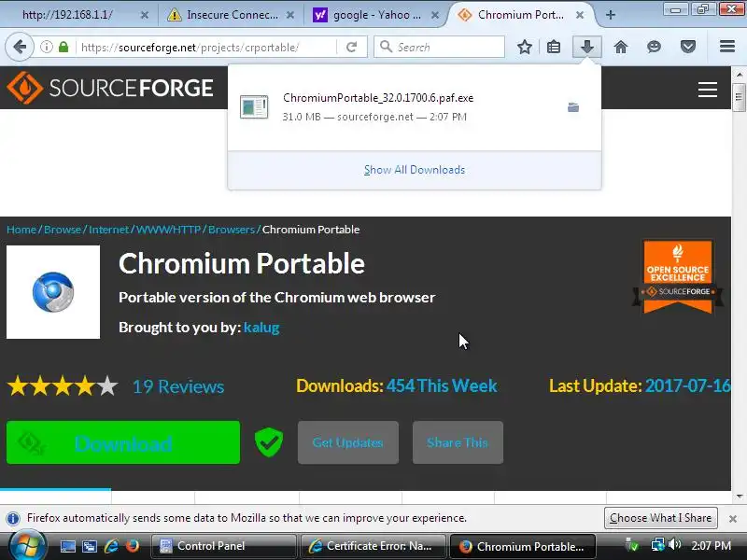Click Choose What I Share button
The image size is (747, 560).
click(x=661, y=518)
